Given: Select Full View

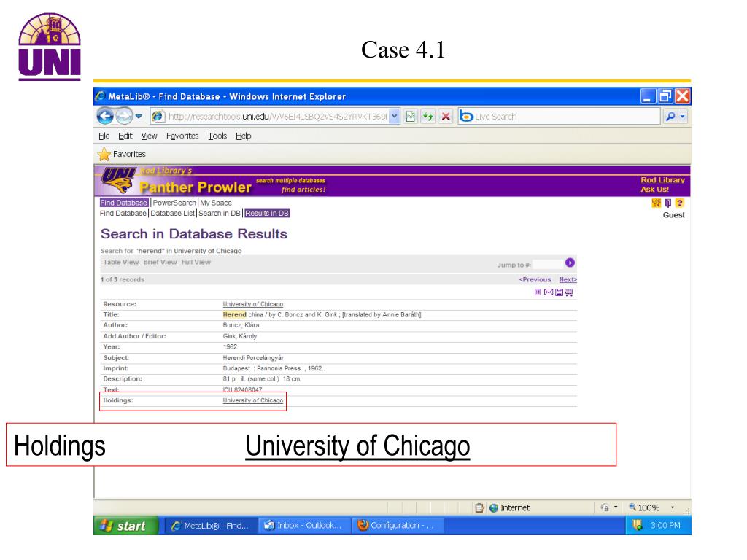Looking at the screenshot, I should click(x=196, y=262).
